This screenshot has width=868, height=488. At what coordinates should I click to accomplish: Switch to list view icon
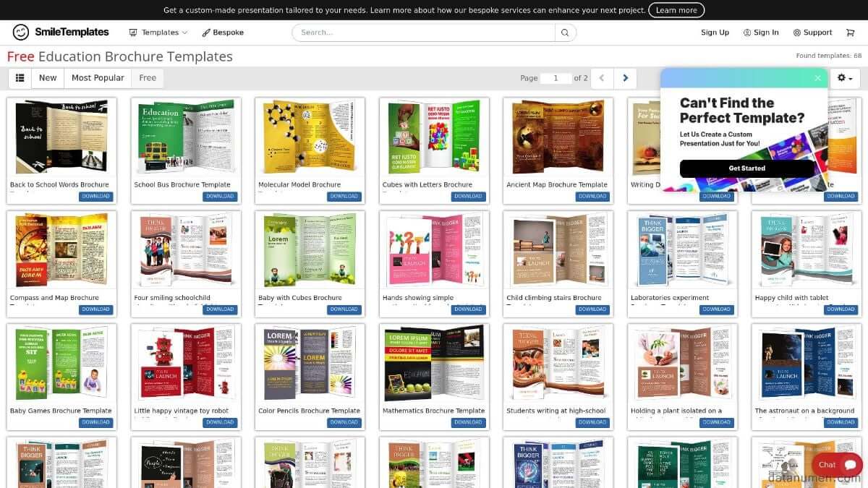tap(20, 78)
